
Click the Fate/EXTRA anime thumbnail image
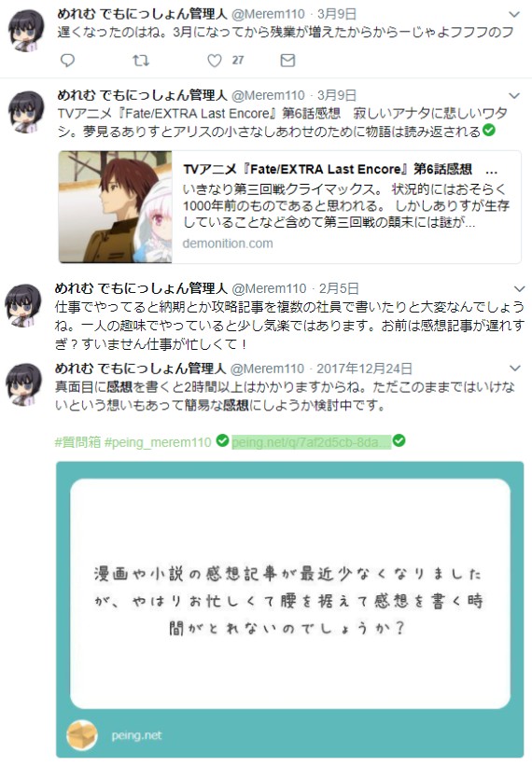(116, 207)
